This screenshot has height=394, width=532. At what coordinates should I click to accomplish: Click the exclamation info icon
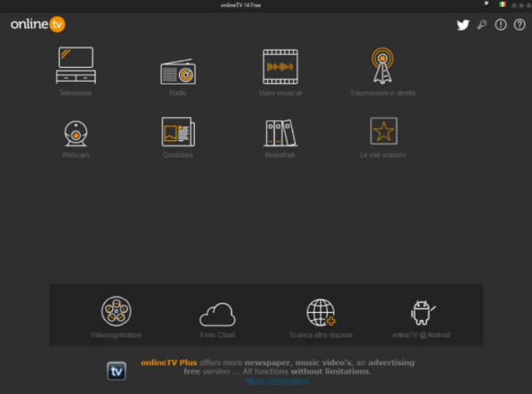coord(501,24)
